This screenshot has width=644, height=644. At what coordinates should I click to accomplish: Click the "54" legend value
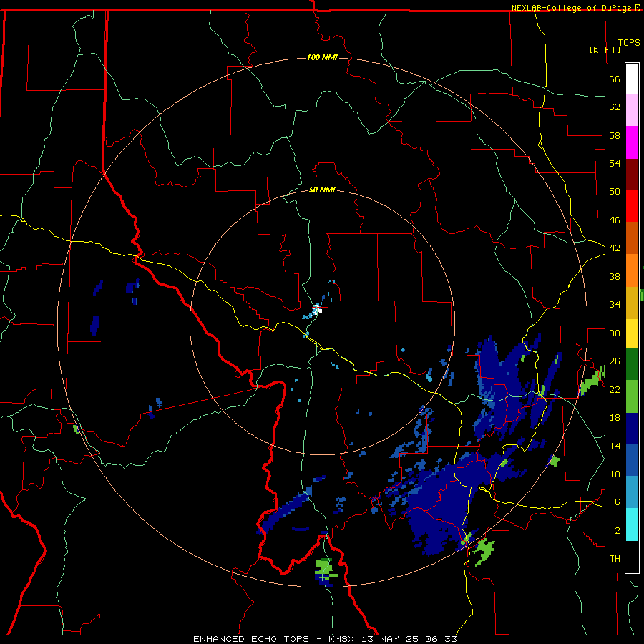(615, 163)
